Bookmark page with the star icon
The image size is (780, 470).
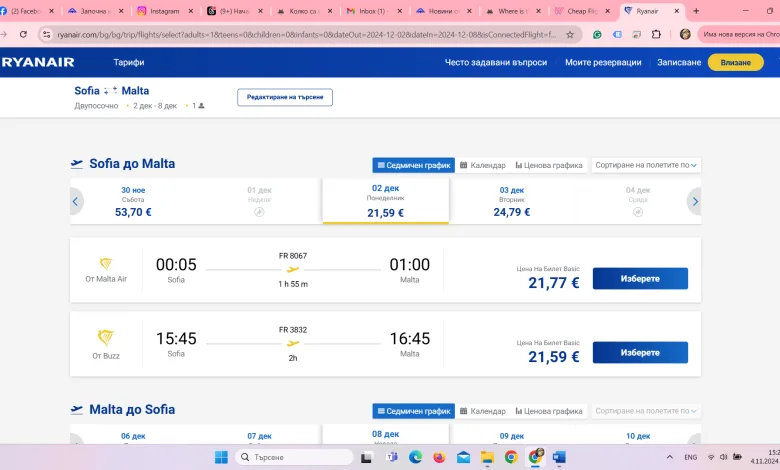(570, 34)
